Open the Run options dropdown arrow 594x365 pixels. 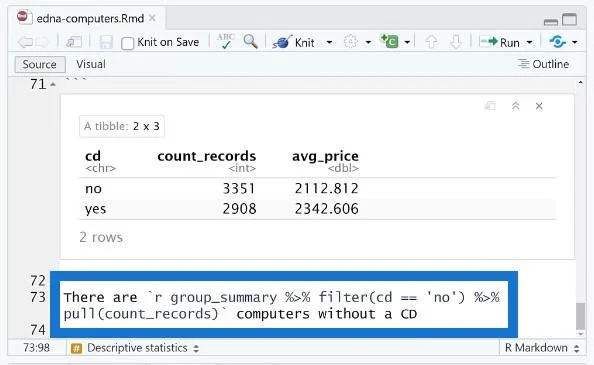(529, 42)
